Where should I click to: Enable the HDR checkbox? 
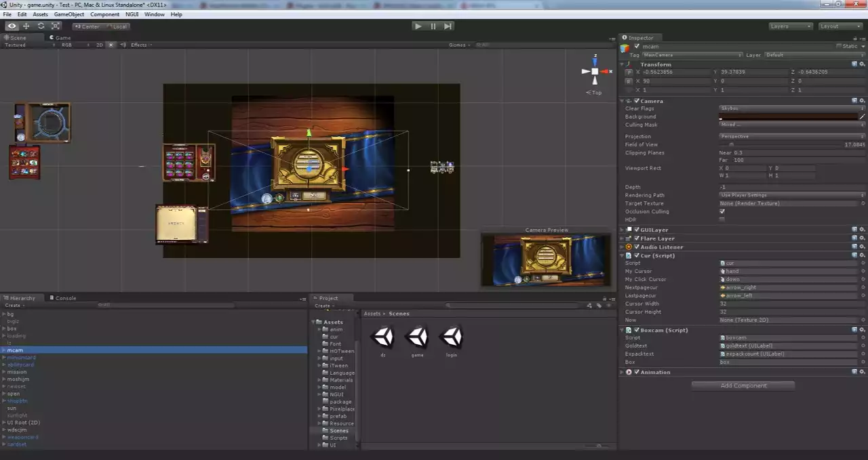722,219
